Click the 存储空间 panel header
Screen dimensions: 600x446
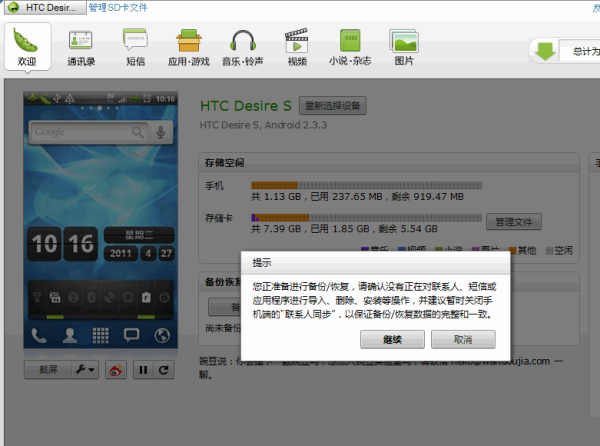pos(389,163)
